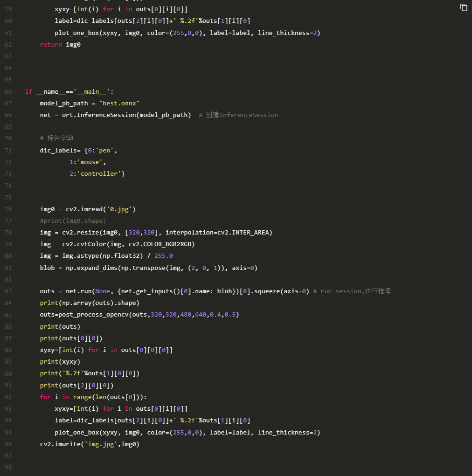472x476 pixels.
Task: Click 'print(np.array(outs).shape)' on line 84
Action: 90,303
